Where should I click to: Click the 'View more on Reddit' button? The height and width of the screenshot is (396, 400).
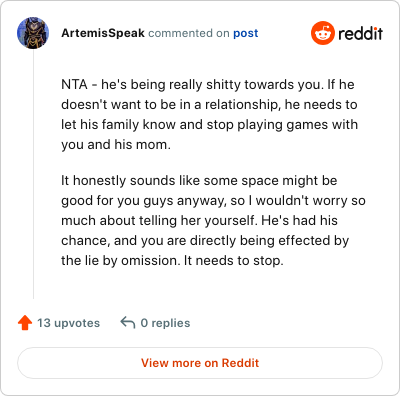click(200, 363)
